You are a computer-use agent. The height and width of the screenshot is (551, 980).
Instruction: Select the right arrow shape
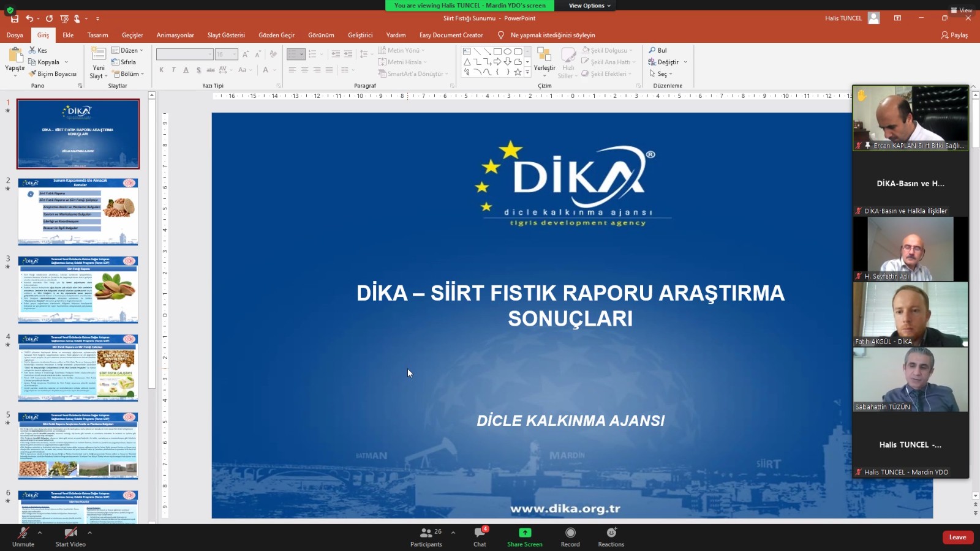point(497,62)
